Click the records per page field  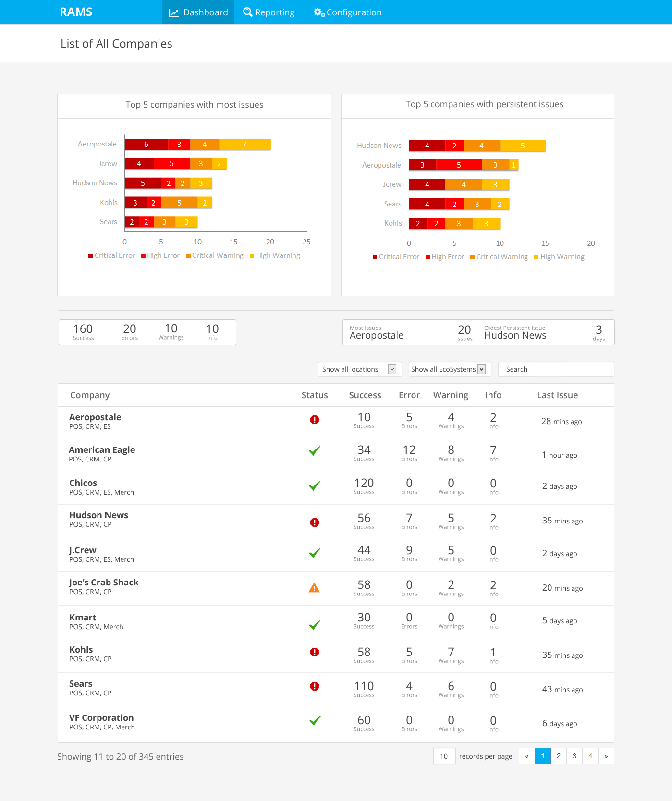point(444,756)
